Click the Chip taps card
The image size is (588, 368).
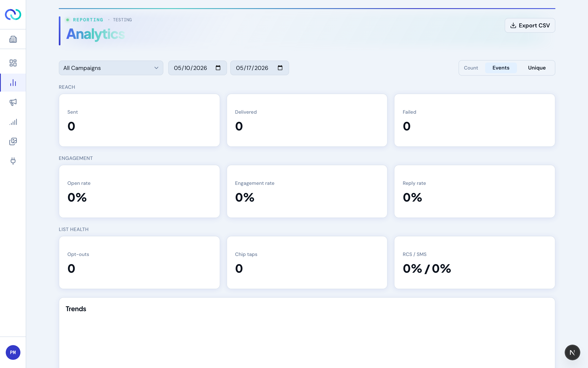click(x=307, y=262)
